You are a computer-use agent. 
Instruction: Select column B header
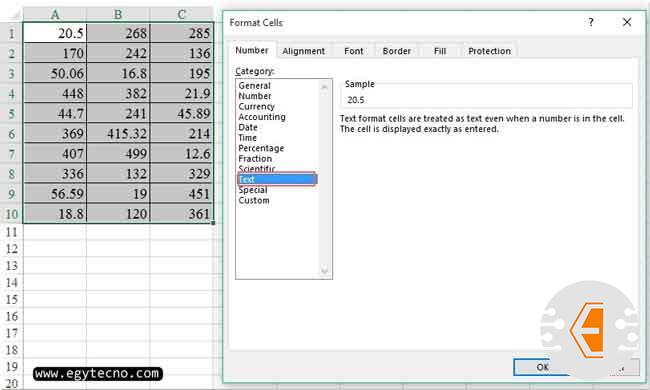118,15
